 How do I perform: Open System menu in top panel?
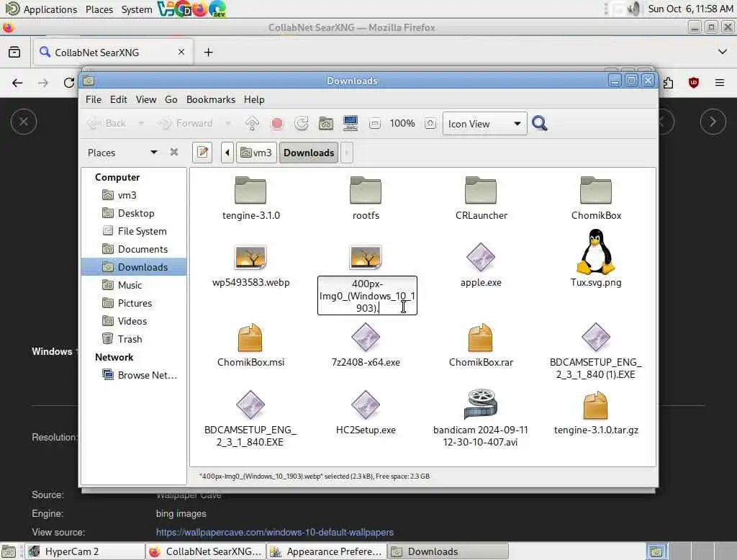point(137,9)
